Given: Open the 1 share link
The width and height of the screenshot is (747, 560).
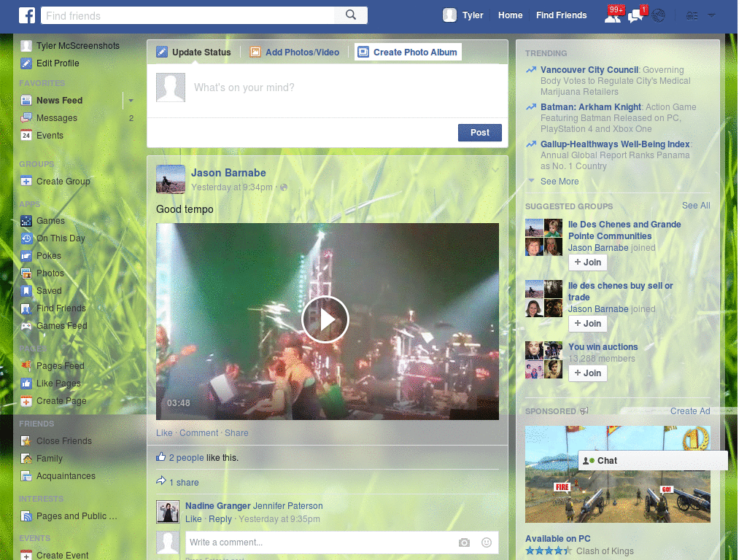Looking at the screenshot, I should pos(184,483).
